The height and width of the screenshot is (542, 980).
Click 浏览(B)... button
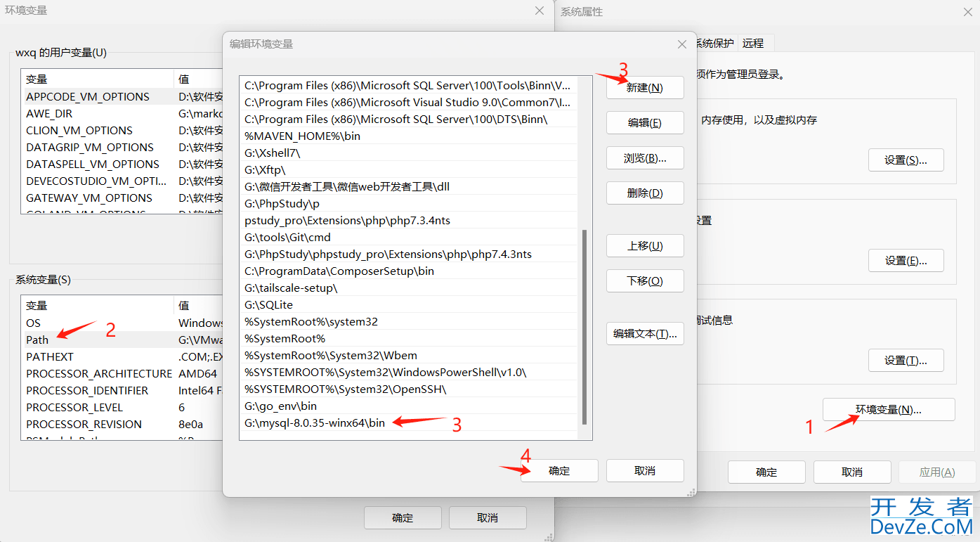coord(645,158)
